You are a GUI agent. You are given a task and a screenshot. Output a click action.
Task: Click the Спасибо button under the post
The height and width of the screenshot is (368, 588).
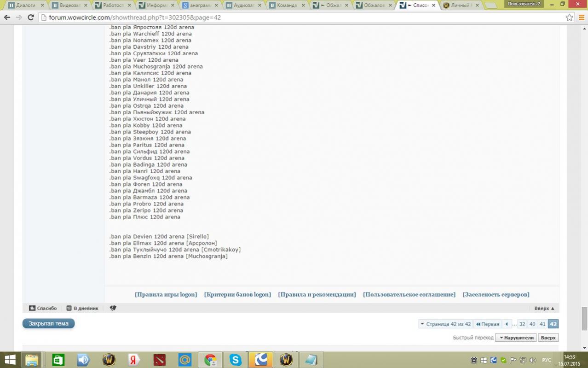[43, 308]
